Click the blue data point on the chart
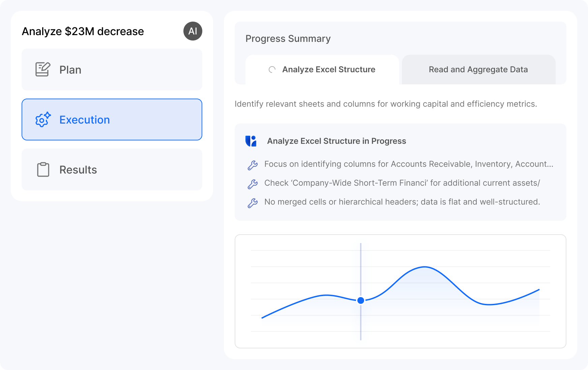 pyautogui.click(x=361, y=300)
